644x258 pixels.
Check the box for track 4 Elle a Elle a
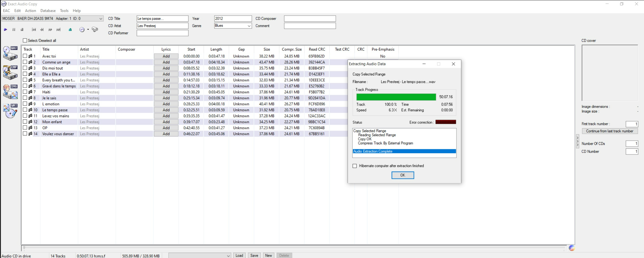tap(25, 74)
